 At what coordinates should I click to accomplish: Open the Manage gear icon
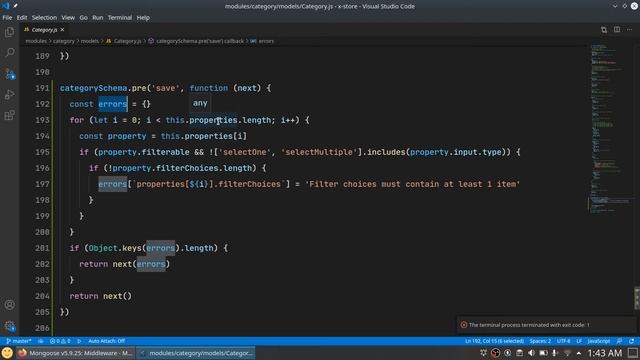(x=9, y=326)
